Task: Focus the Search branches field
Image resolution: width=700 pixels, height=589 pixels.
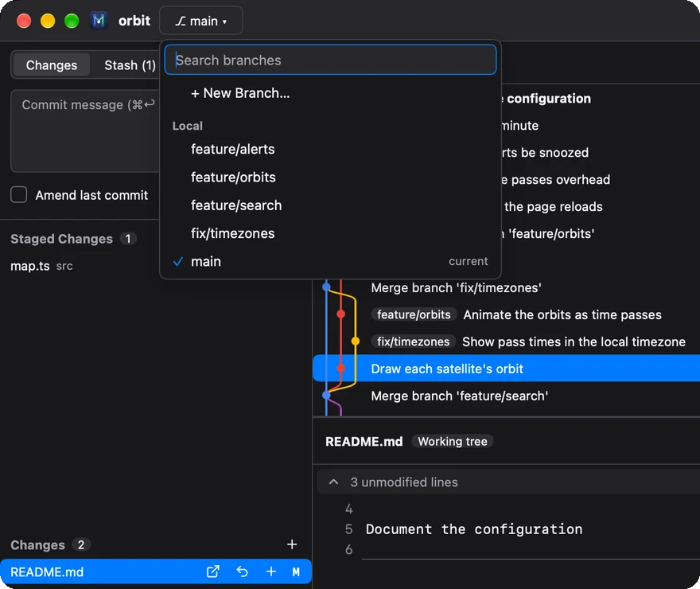Action: tap(330, 60)
